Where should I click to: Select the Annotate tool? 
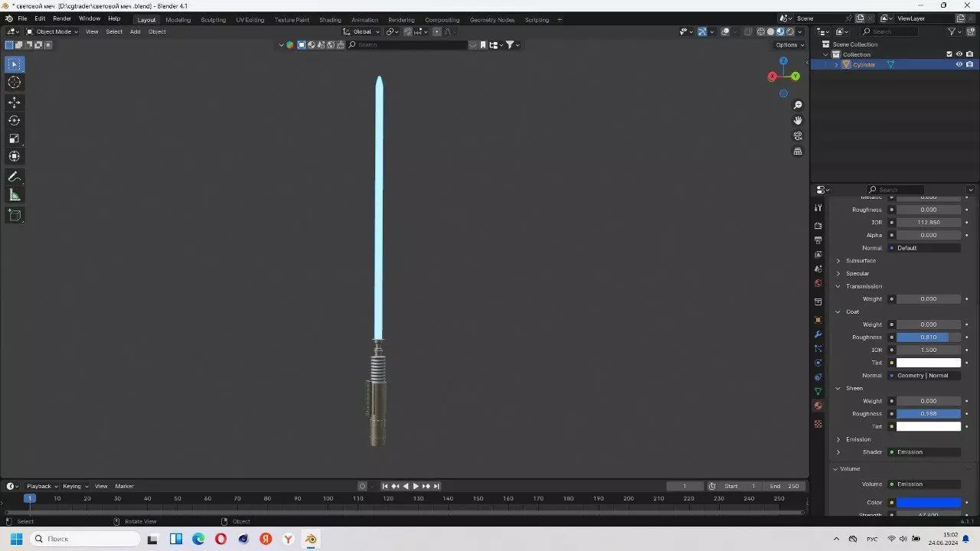coord(15,177)
